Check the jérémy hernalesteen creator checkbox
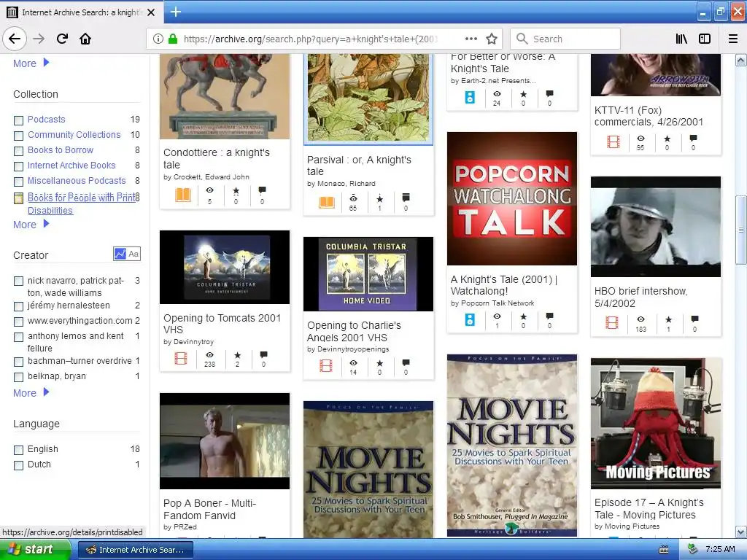Image resolution: width=747 pixels, height=560 pixels. (18, 306)
